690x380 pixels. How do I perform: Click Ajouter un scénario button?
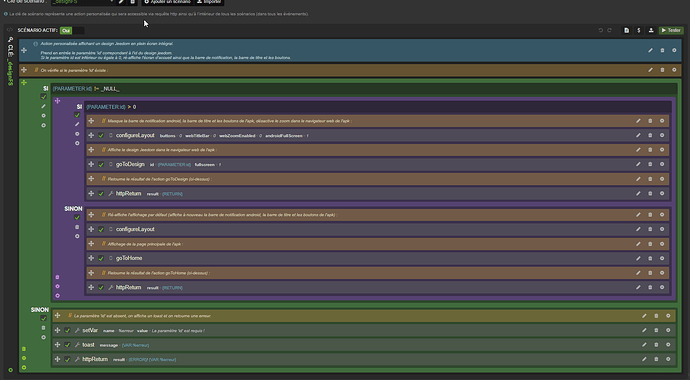167,2
